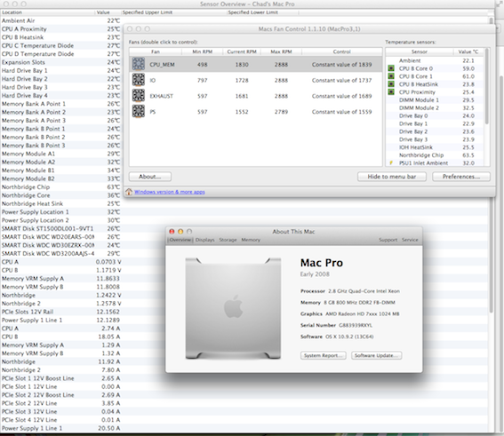504x436 pixels.
Task: Click the chip icon beside CPU B Core 0
Action: (391, 68)
